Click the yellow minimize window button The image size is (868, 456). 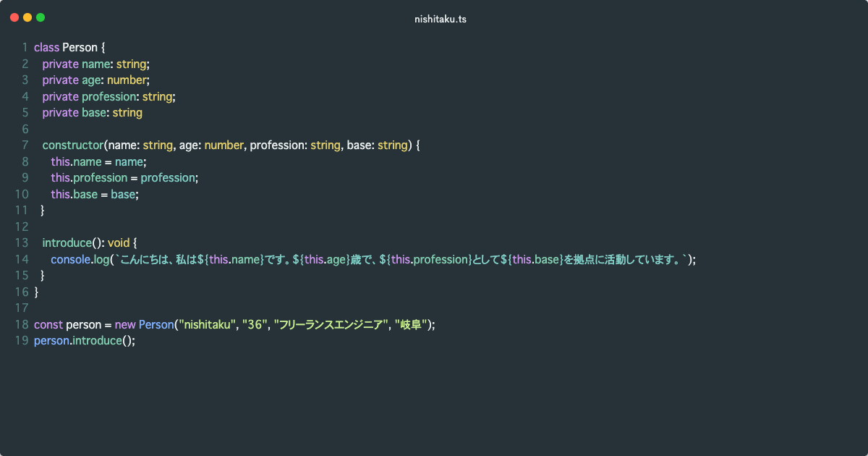[27, 17]
